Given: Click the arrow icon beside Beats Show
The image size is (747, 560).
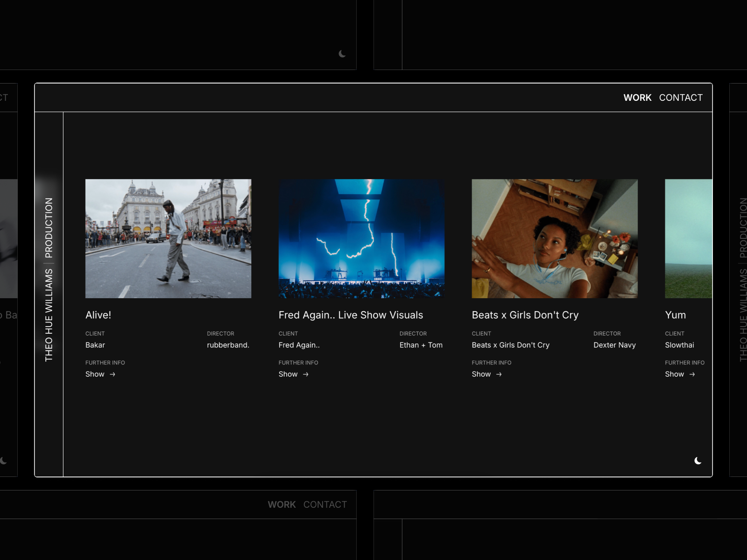Looking at the screenshot, I should [x=499, y=374].
